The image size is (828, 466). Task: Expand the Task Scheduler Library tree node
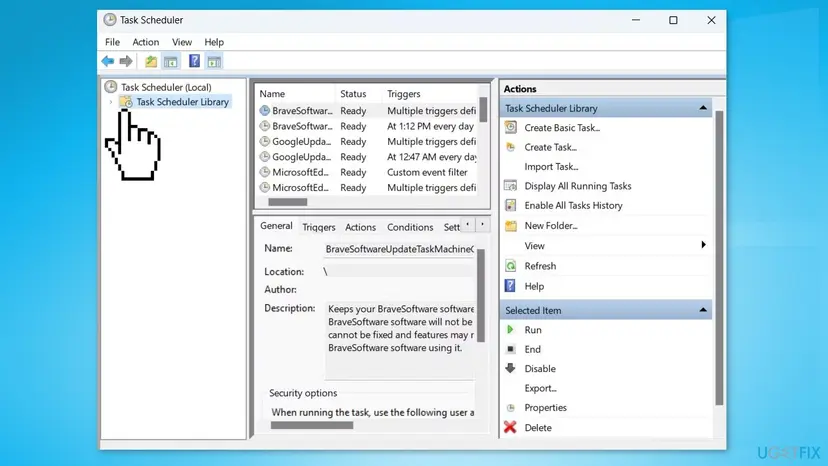coord(111,102)
